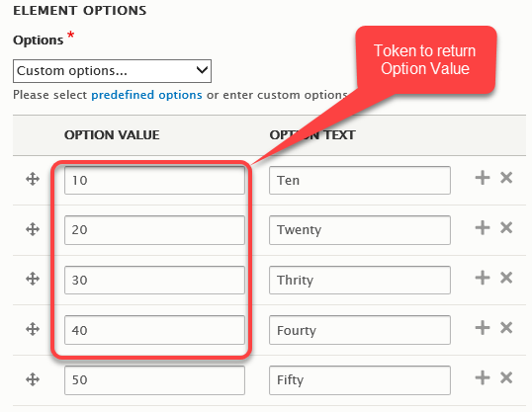
Task: Click the move handle beside value 50
Action: click(x=33, y=379)
